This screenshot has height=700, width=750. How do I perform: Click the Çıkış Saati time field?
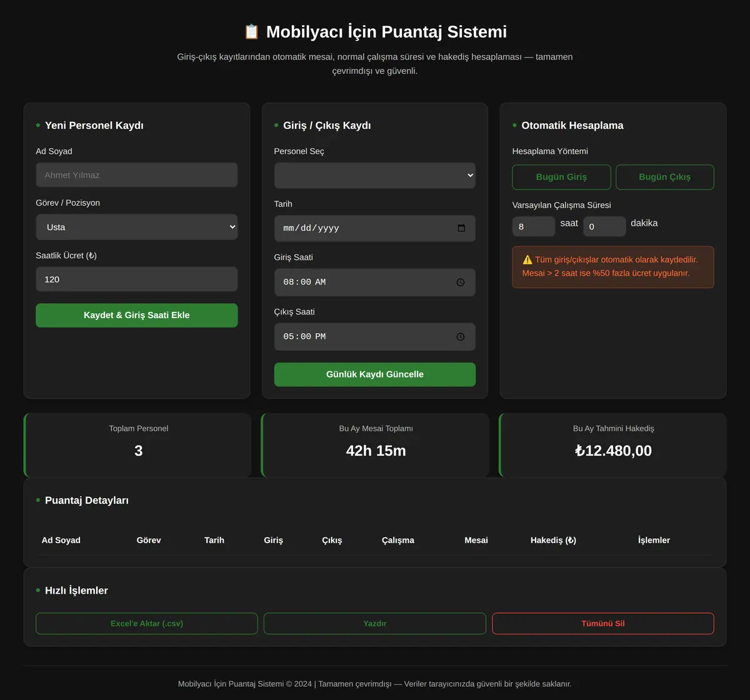point(375,337)
